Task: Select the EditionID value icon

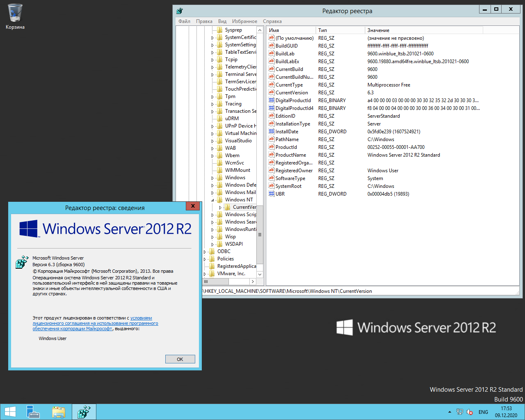Action: pyautogui.click(x=271, y=116)
